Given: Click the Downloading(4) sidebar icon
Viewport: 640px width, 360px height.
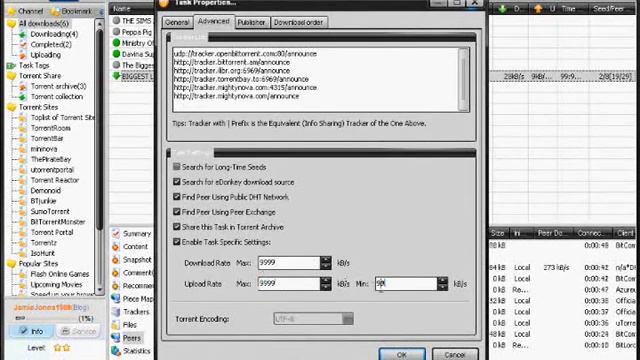Looking at the screenshot, I should [x=23, y=34].
